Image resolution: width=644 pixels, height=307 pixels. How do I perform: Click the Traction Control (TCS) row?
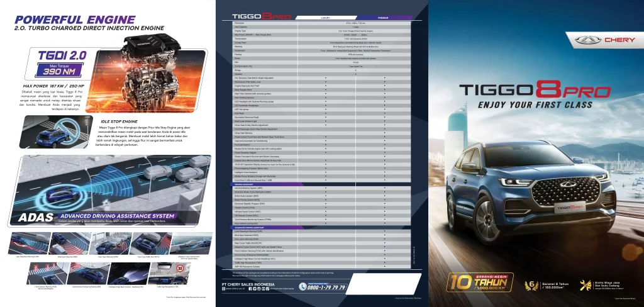(321, 208)
